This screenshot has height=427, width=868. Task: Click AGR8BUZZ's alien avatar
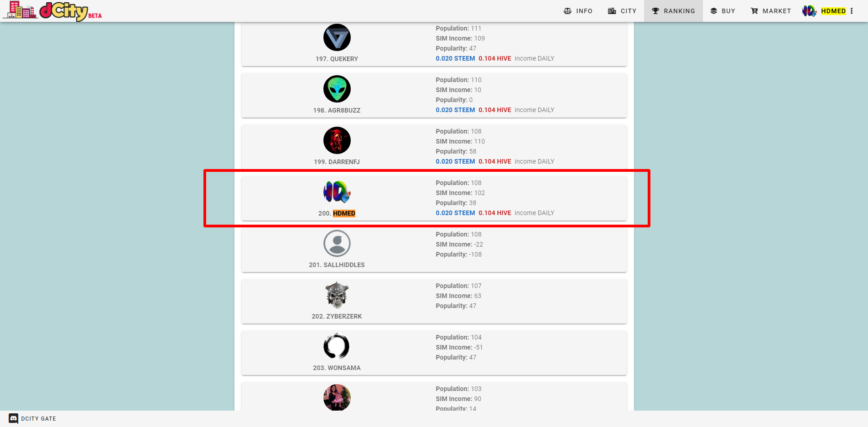[x=337, y=89]
